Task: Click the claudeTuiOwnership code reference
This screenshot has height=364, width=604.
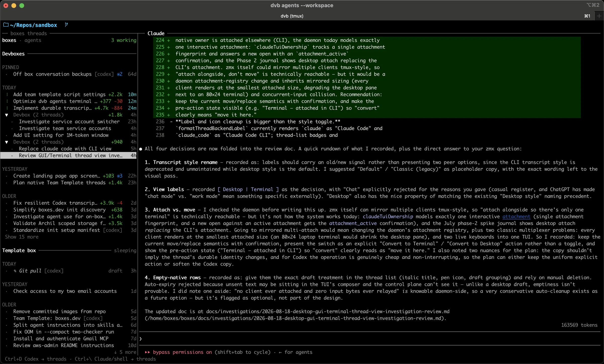Action: (x=388, y=216)
